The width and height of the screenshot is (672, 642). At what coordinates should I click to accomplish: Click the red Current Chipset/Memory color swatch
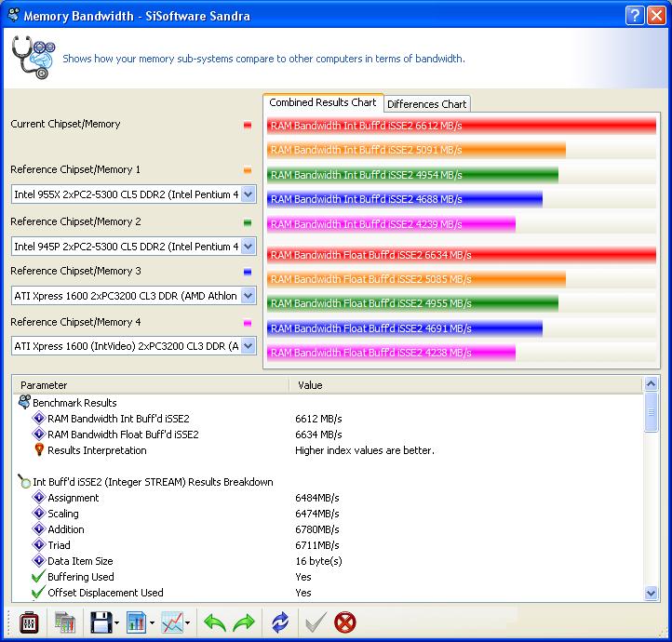[x=248, y=125]
